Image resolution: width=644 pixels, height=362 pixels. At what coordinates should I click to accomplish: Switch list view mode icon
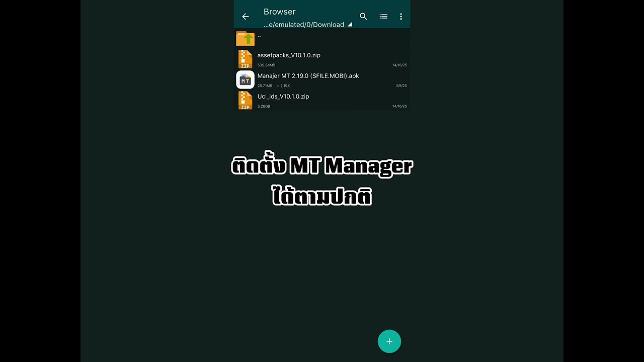pyautogui.click(x=383, y=17)
